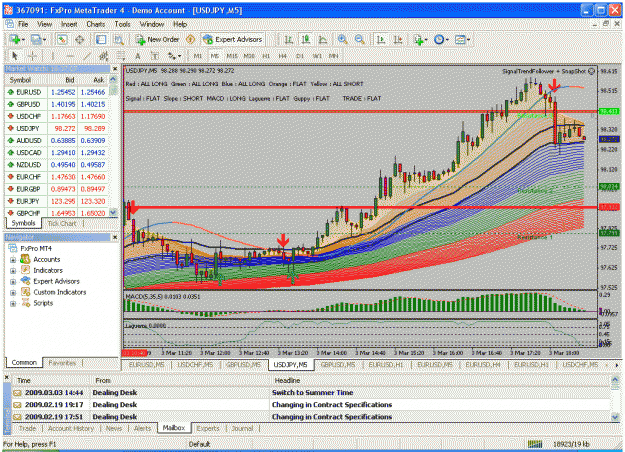Select the AUDUSD row in Market Watch
The image size is (625, 452).
pos(57,140)
